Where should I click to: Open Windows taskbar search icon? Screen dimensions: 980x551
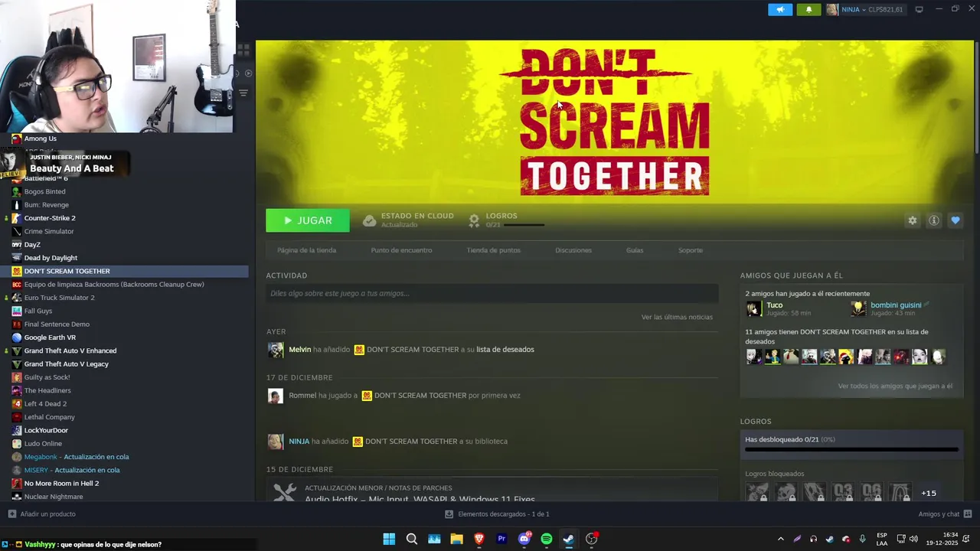point(411,539)
